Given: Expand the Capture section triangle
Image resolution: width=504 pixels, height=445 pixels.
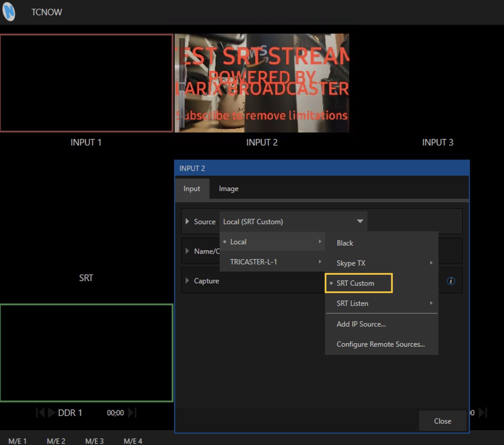Looking at the screenshot, I should (187, 281).
